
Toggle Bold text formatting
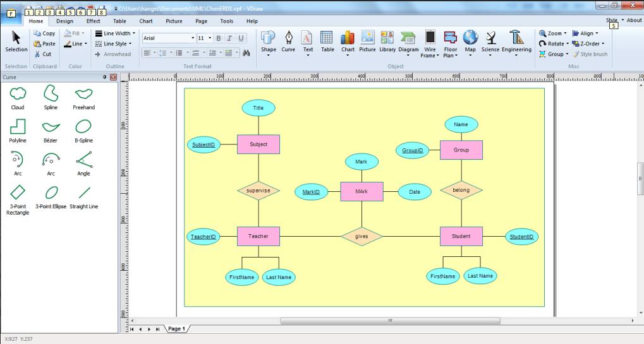[220, 38]
